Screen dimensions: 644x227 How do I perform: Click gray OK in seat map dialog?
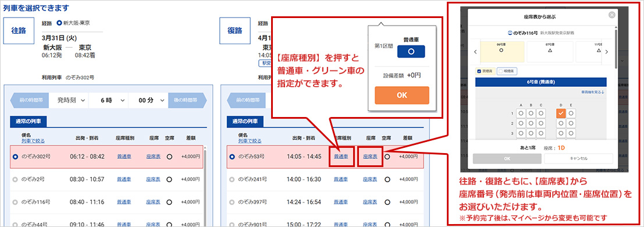click(x=507, y=158)
